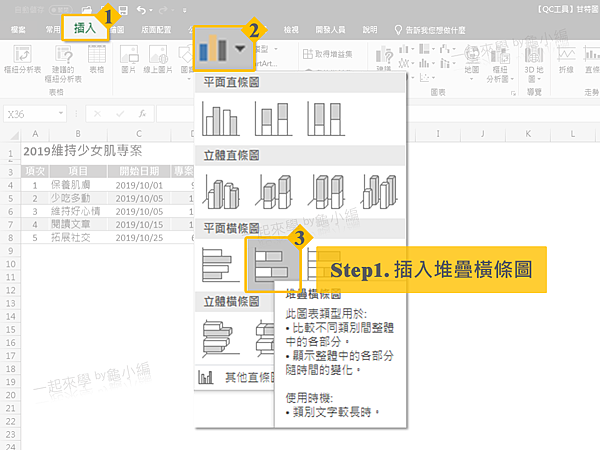600x450 pixels.
Task: Click the function fx icon in formula bar
Action: 142,114
